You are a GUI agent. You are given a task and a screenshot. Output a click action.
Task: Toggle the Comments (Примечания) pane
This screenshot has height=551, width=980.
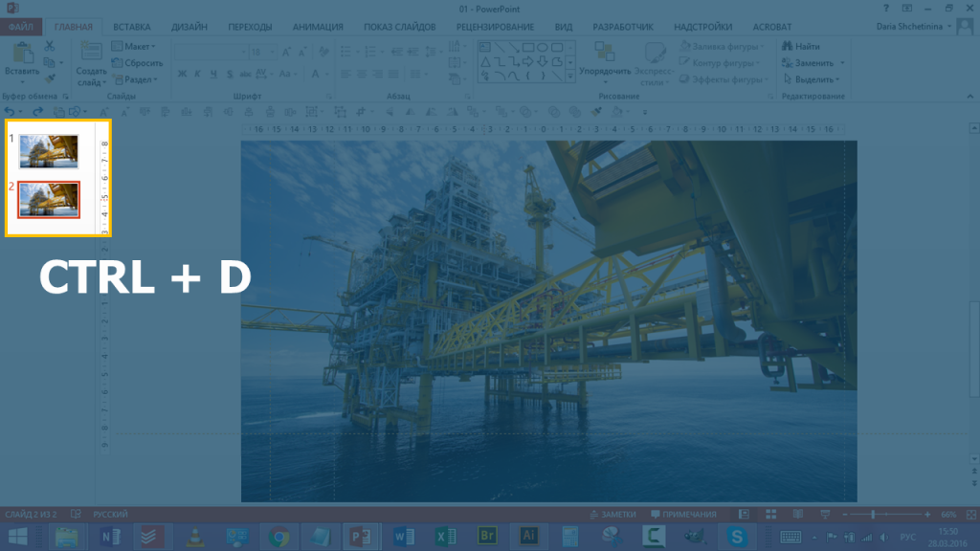pyautogui.click(x=684, y=515)
